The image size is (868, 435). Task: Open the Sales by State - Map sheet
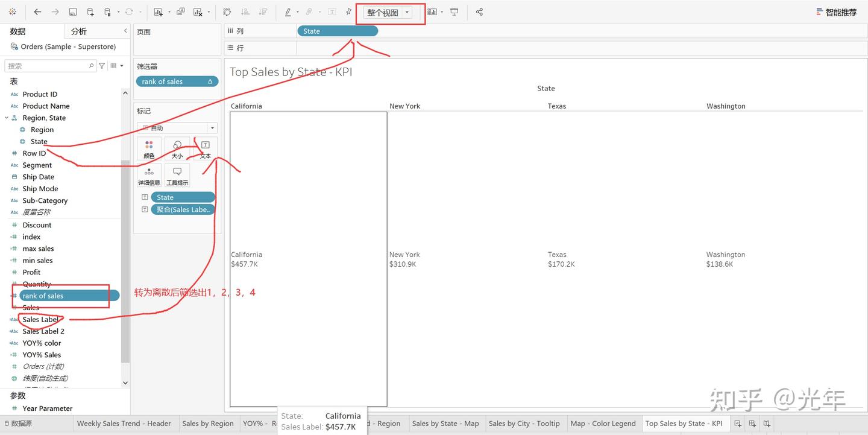[x=445, y=424]
